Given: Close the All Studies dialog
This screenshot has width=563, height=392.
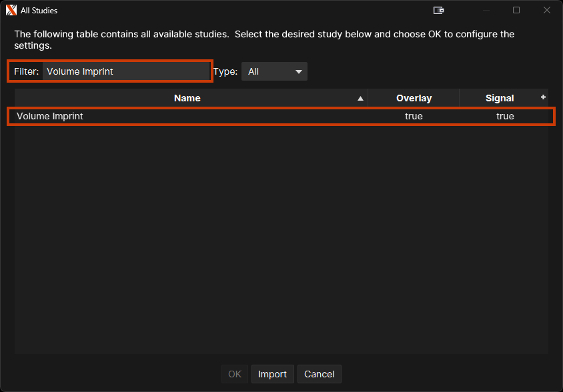Looking at the screenshot, I should click(546, 10).
